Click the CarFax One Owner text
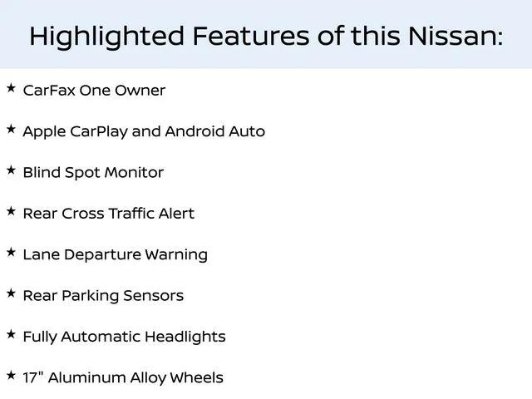 click(x=94, y=91)
